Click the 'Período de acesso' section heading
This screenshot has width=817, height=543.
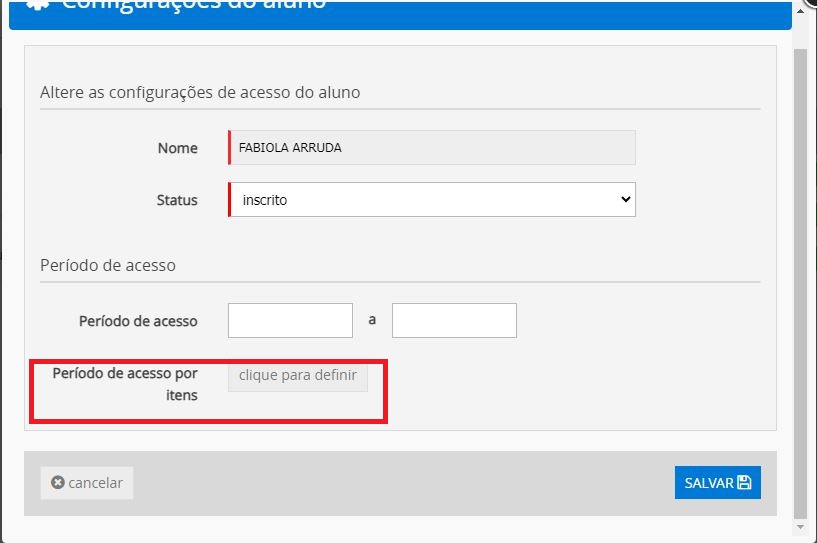pos(108,265)
